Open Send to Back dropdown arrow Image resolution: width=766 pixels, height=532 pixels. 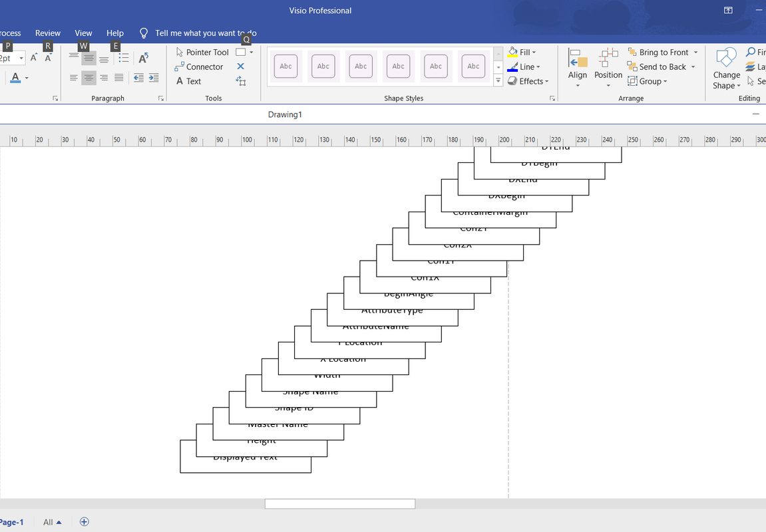(693, 67)
